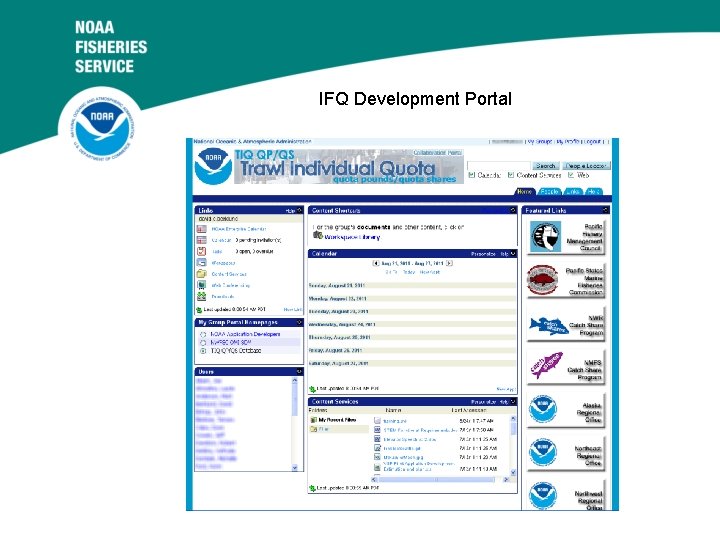
Task: Open purple fish NMFS Catch Share logo
Action: (x=547, y=365)
